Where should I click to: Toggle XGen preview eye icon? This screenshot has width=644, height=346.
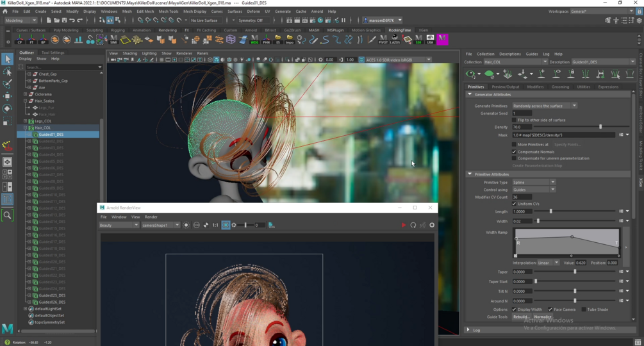coord(471,74)
